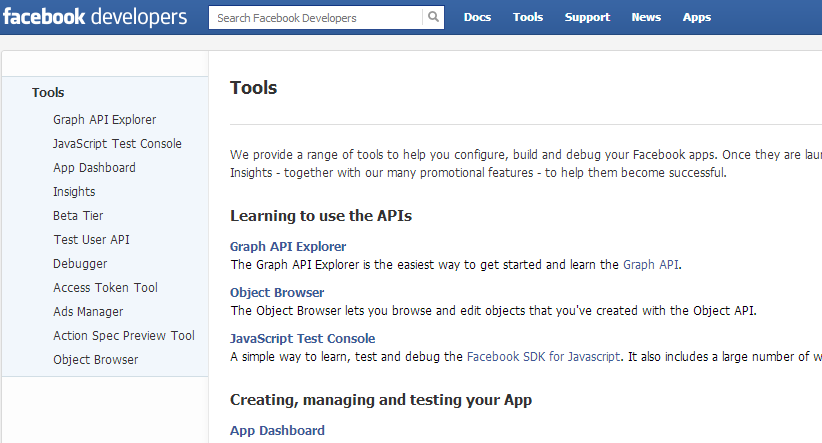Open Beta Tier in sidebar
The height and width of the screenshot is (443, 822).
click(78, 215)
